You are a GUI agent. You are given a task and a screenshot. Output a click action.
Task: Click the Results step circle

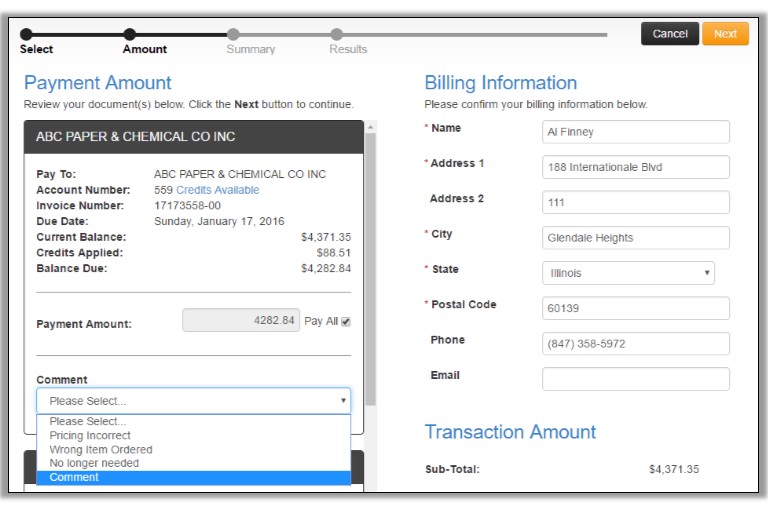[x=337, y=34]
